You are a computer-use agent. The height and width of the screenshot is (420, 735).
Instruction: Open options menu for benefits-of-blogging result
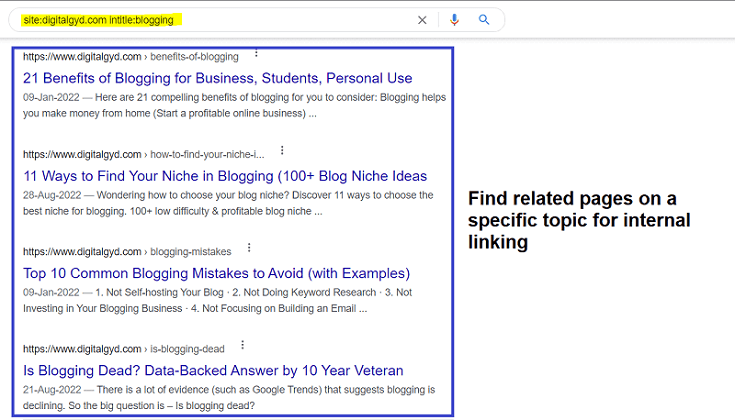(x=256, y=53)
